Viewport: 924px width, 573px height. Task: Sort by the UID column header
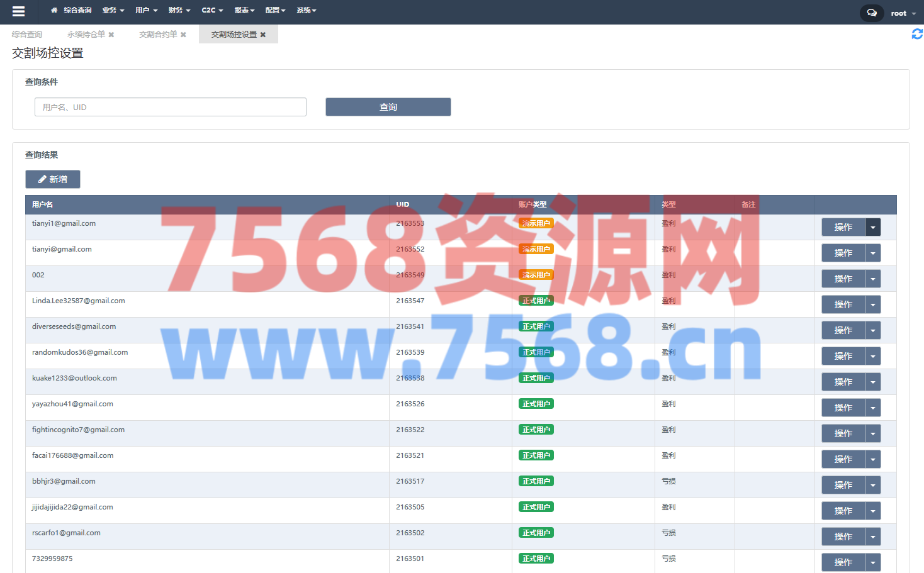[x=403, y=204]
